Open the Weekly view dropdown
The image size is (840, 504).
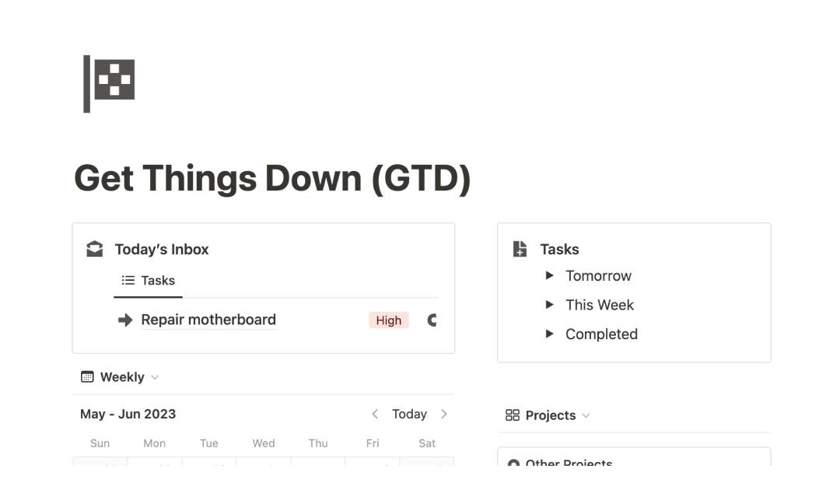coord(154,377)
